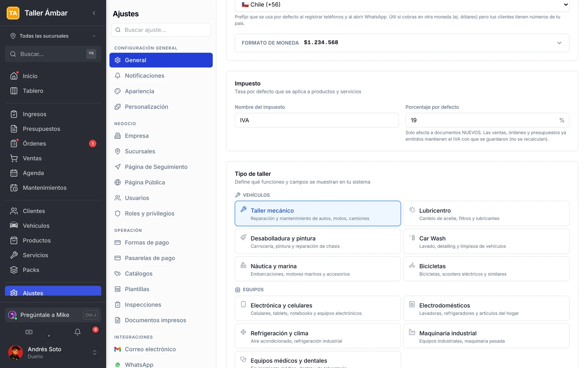This screenshot has width=588, height=368.
Task: Navigate to Vehículos in the sidebar
Action: 53,226
